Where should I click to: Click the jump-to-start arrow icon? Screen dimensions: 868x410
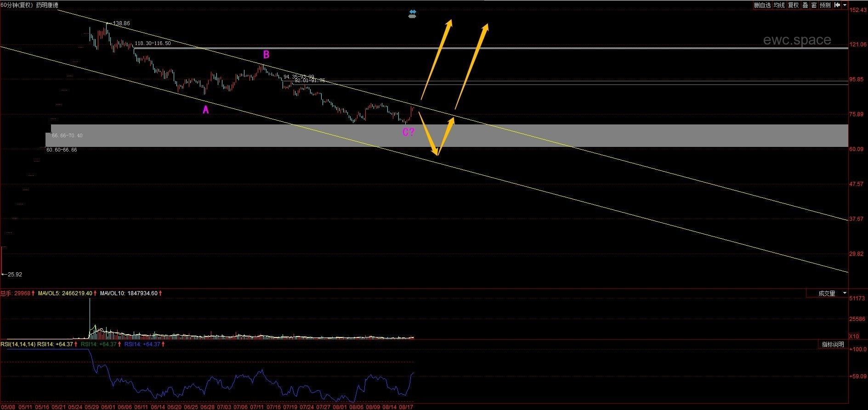[x=837, y=5]
